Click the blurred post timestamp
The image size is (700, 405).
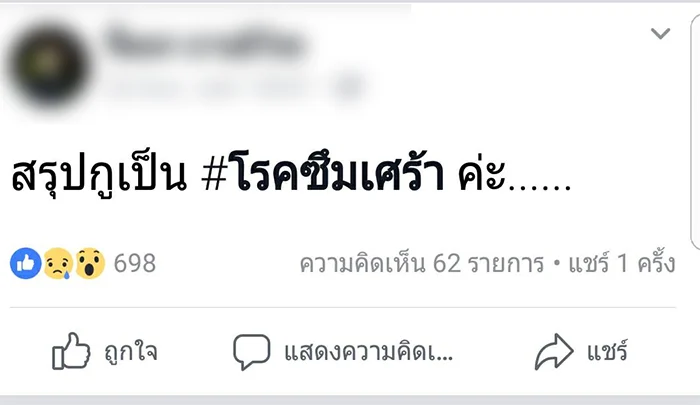(x=214, y=87)
